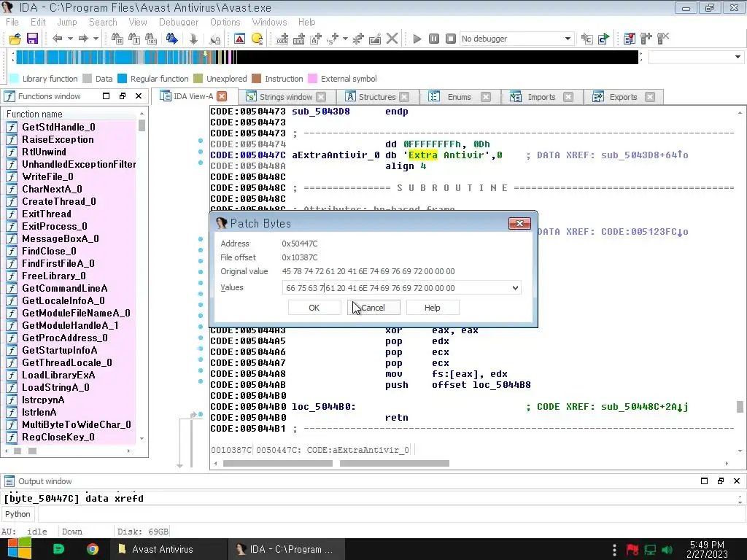Open Help in Patch Bytes dialog
Image resolution: width=747 pixels, height=560 pixels.
(x=433, y=308)
